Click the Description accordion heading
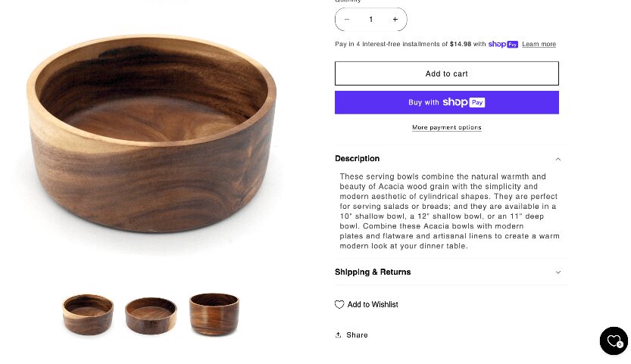Viewport: 631px width, 364px height. (x=358, y=159)
